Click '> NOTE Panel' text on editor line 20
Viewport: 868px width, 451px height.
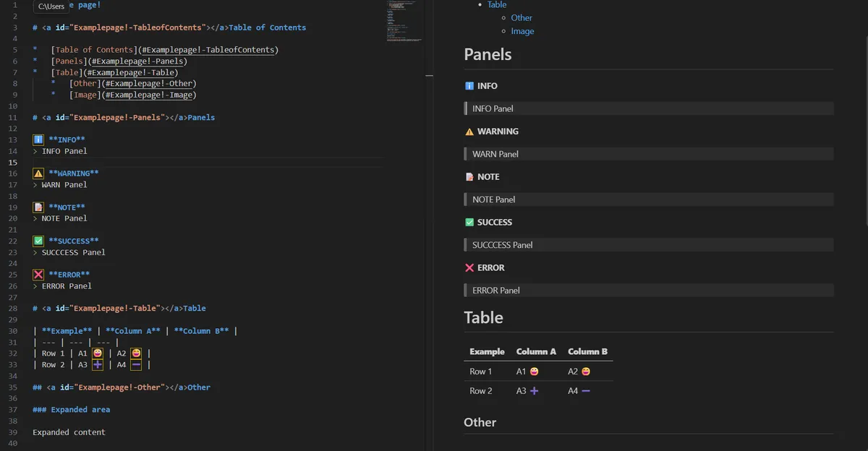point(60,218)
